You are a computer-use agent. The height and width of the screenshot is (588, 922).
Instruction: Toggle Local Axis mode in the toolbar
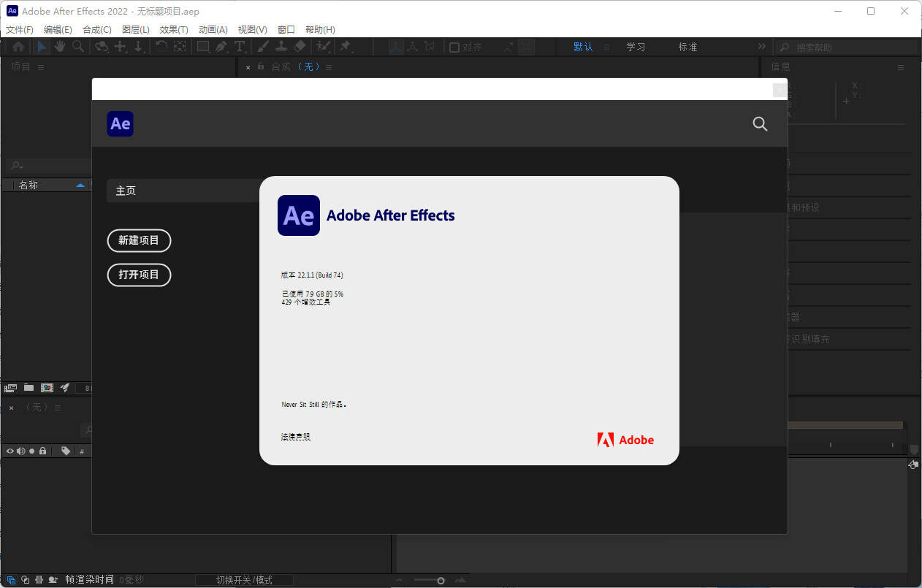[396, 47]
